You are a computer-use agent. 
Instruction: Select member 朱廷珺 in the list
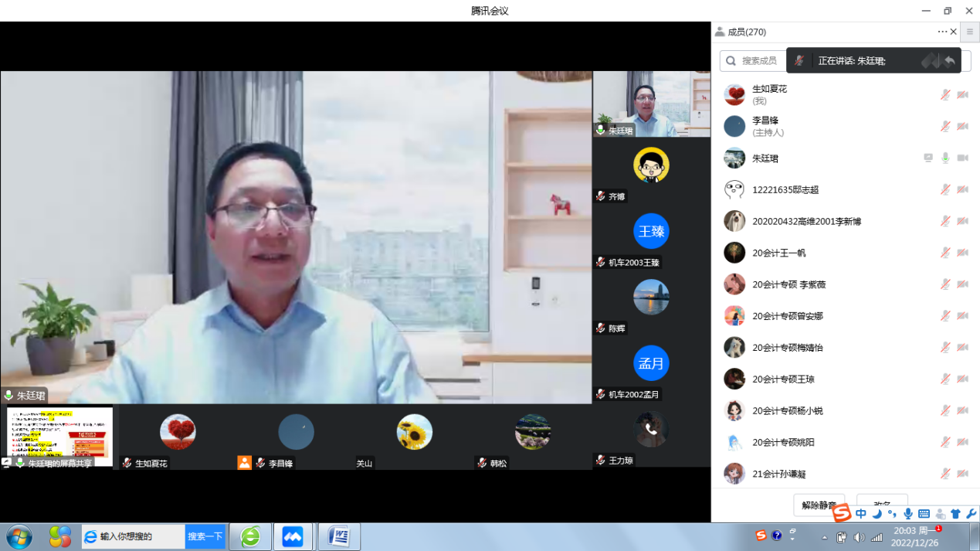click(765, 158)
